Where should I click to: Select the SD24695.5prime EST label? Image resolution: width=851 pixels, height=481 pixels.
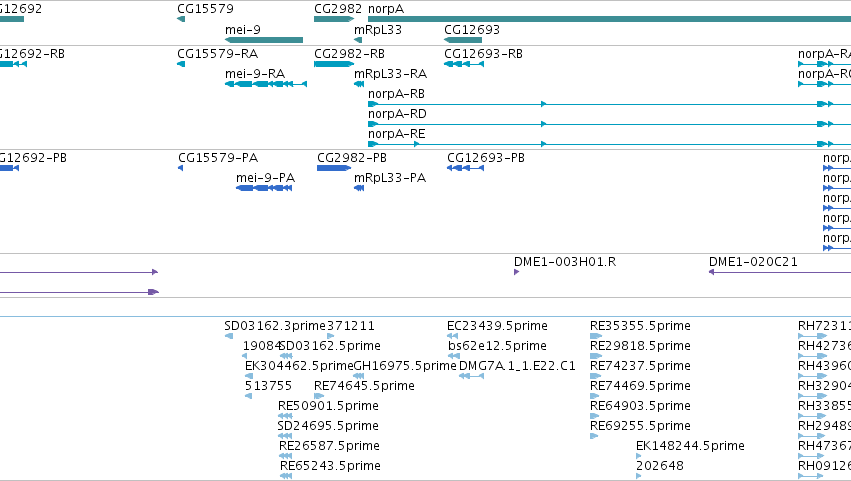[328, 426]
